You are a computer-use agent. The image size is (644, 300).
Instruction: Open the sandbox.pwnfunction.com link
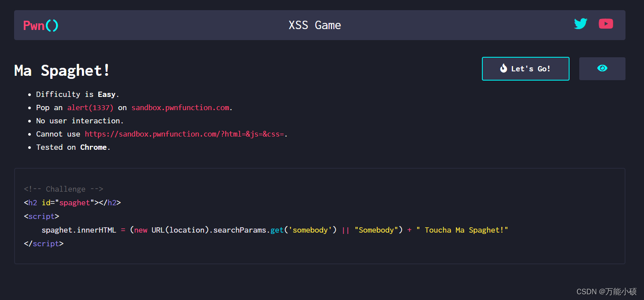point(180,107)
